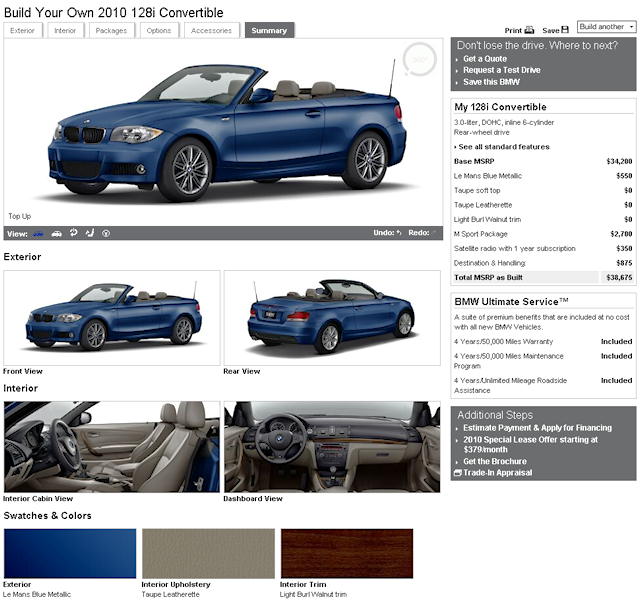Select the blue side-profile exterior view icon

pos(38,234)
